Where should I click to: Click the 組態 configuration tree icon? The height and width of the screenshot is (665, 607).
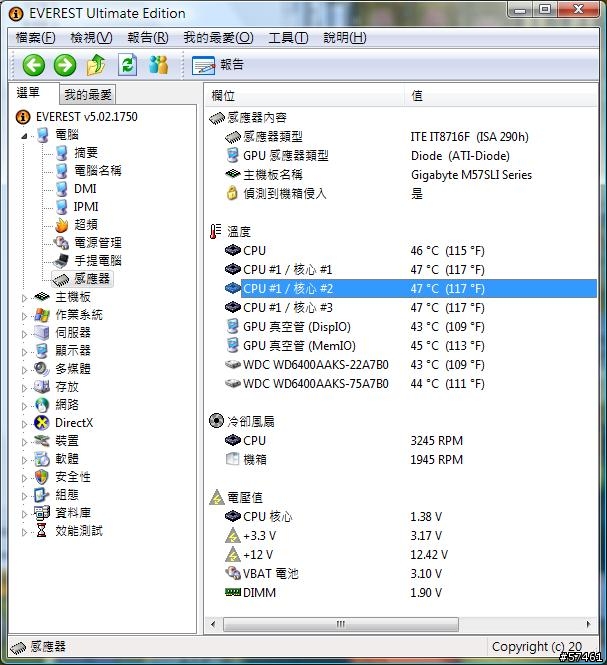pyautogui.click(x=42, y=495)
